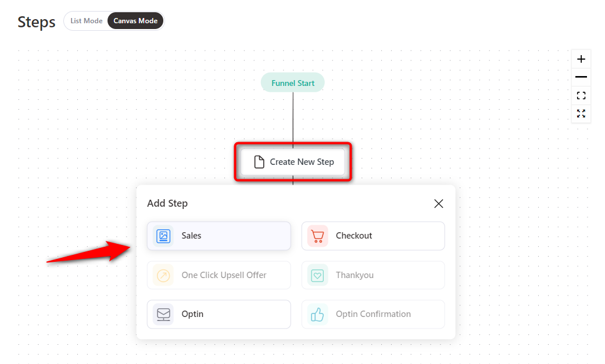
Task: Close the Add Step popup
Action: [x=439, y=203]
